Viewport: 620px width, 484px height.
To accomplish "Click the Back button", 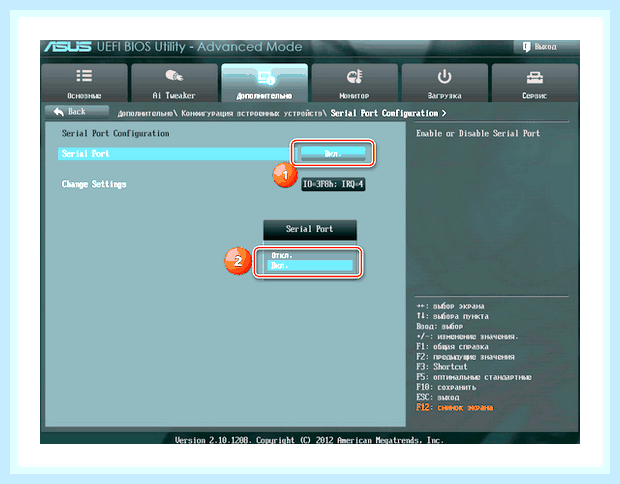I will (77, 112).
